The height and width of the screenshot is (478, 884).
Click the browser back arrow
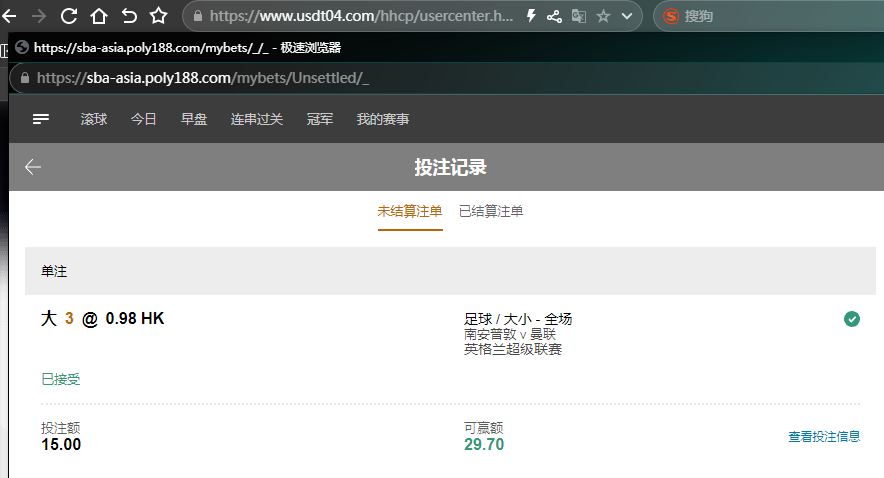coord(9,16)
